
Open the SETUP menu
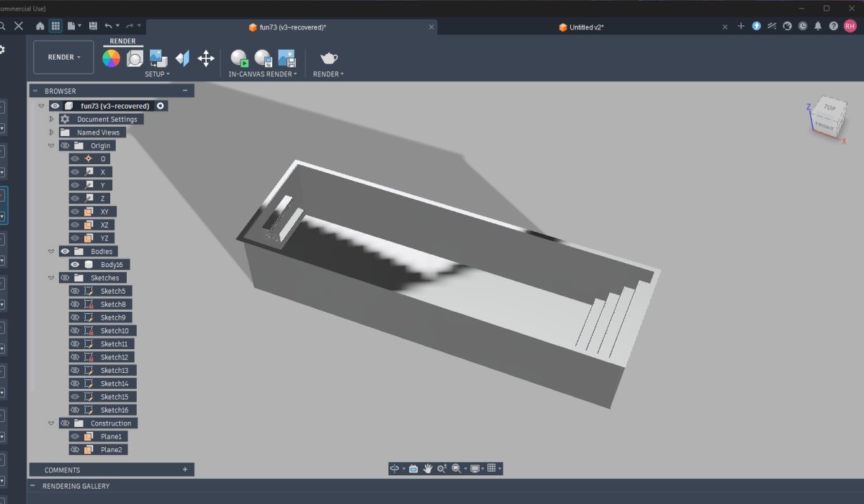click(157, 74)
